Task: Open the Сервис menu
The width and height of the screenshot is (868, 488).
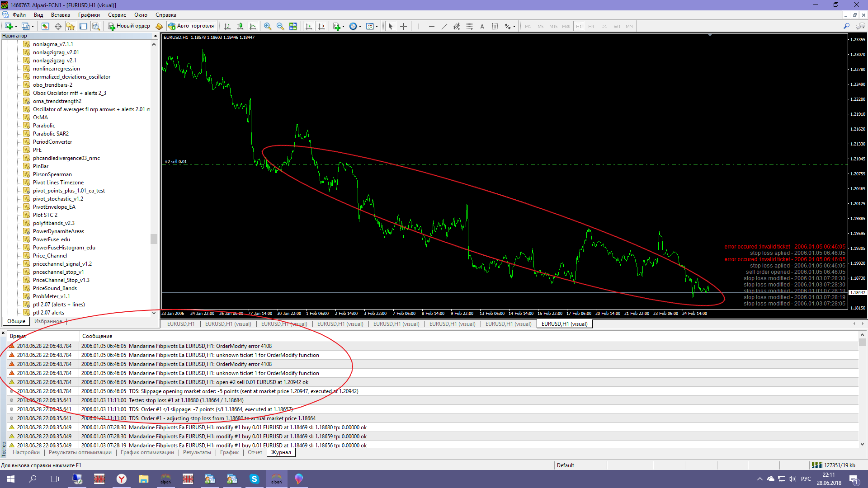Action: [x=117, y=15]
